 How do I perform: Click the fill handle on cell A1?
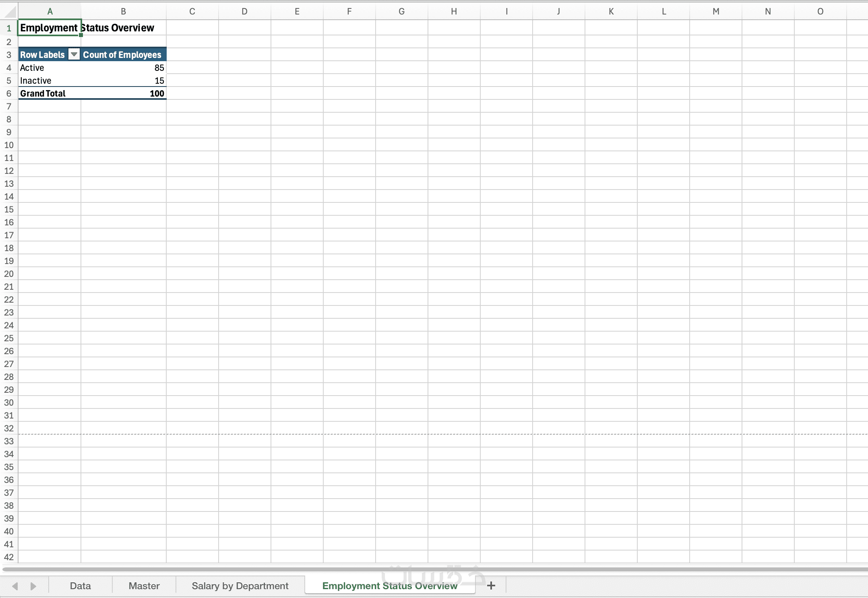(81, 35)
